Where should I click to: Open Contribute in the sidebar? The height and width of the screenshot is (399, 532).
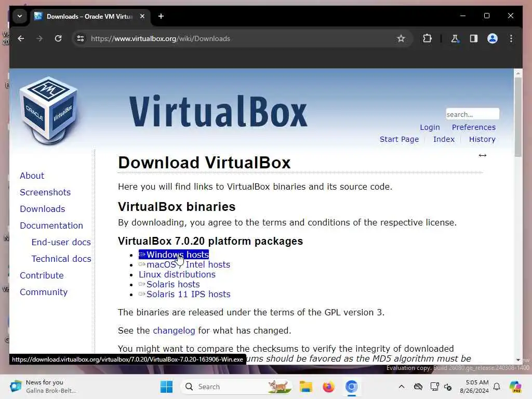tap(42, 275)
